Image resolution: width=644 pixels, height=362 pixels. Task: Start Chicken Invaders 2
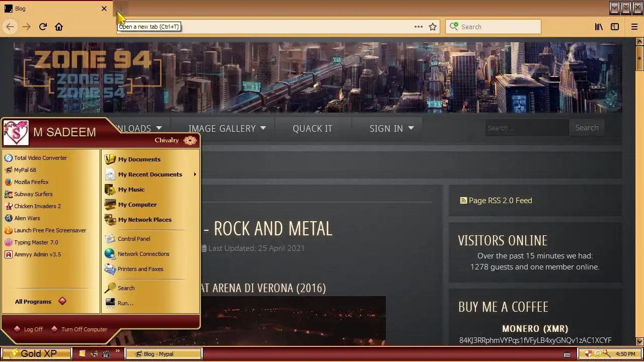click(x=33, y=206)
